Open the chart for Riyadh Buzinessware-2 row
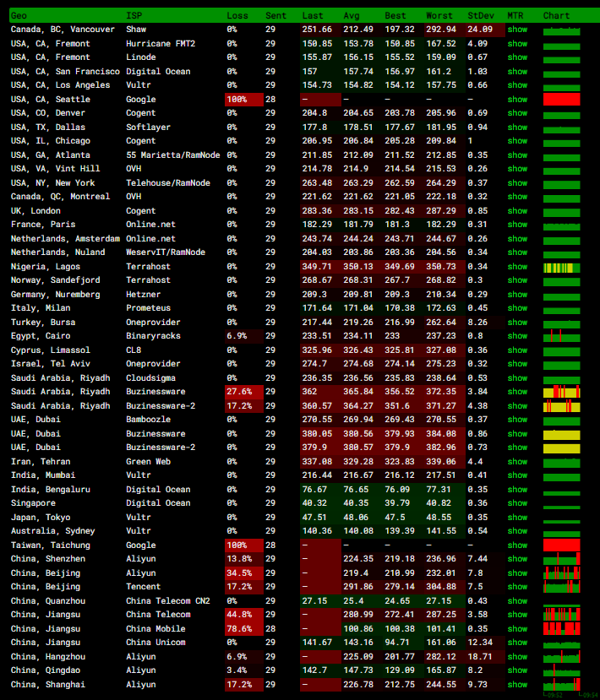Viewport: 600px width, 700px height. (x=562, y=406)
